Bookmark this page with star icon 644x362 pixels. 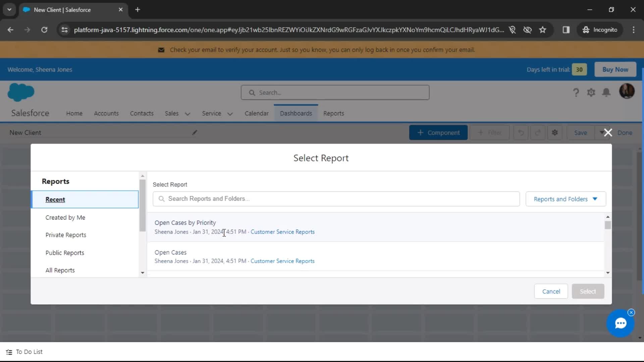(542, 30)
